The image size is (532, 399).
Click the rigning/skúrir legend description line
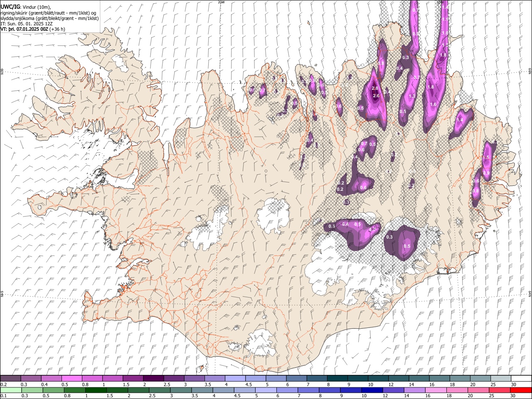point(49,12)
